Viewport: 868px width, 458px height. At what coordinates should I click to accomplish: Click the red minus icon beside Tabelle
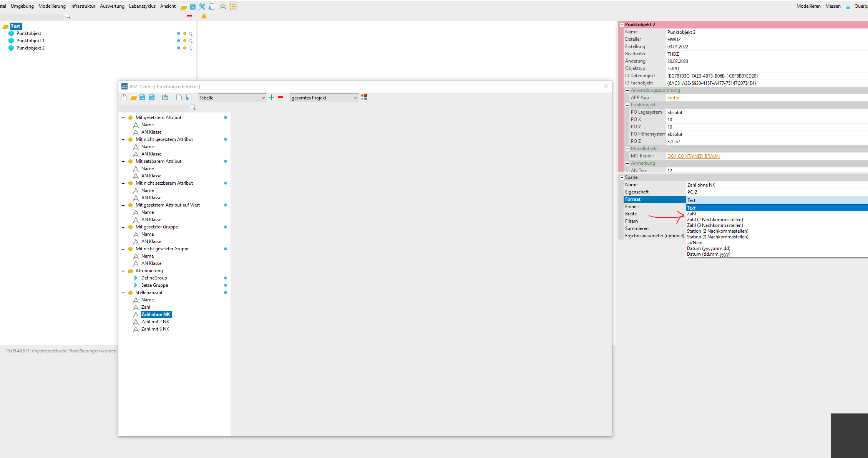280,98
